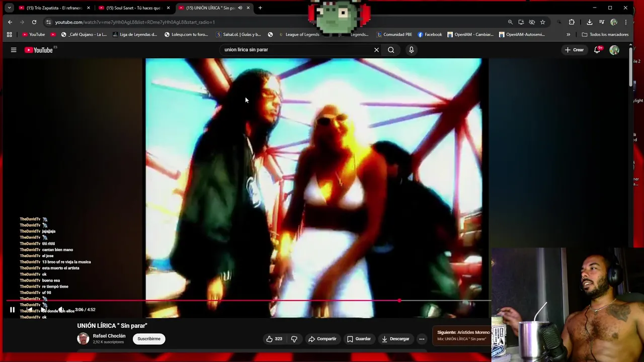Open the YouTube guide hamburger menu

(14, 50)
